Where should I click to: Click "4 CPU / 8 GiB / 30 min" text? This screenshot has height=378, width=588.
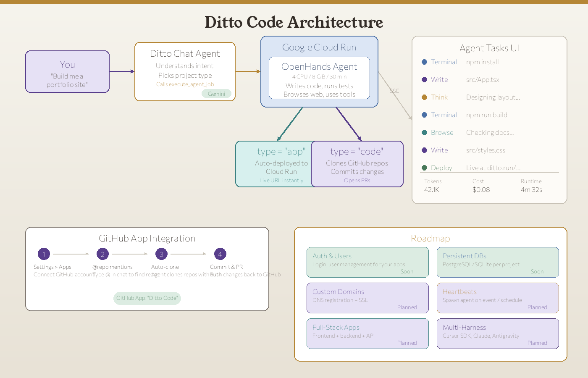319,77
